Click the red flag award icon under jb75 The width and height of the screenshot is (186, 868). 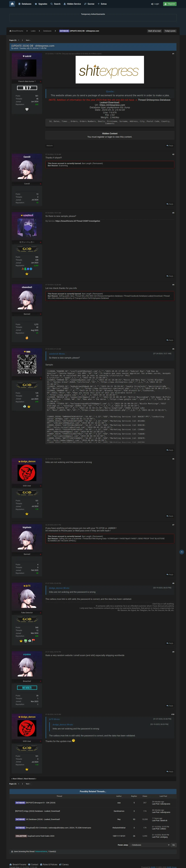click(33, 641)
